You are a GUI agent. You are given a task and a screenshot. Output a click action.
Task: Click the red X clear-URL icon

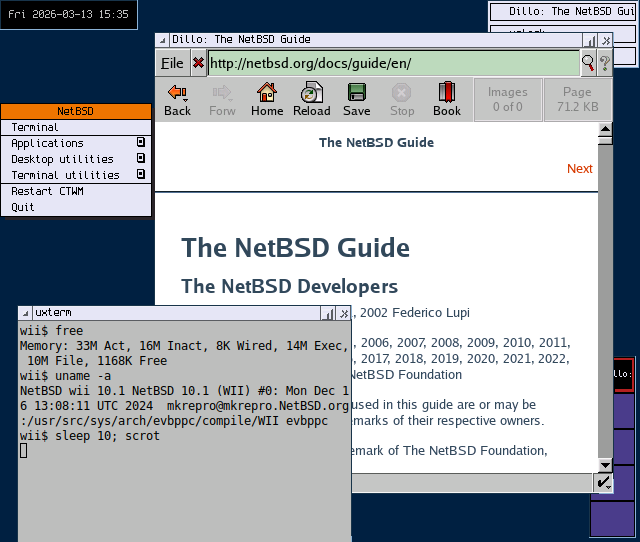tap(198, 63)
